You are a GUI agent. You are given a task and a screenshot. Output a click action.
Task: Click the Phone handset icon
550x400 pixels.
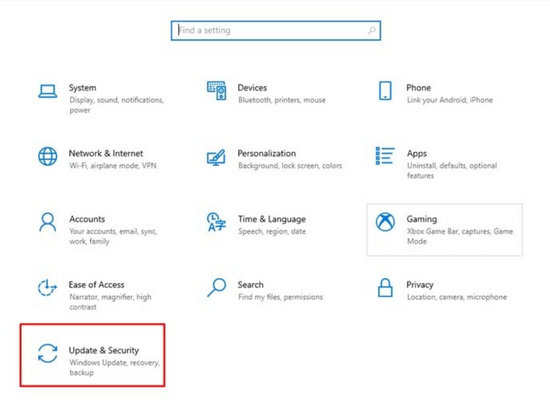click(x=385, y=91)
